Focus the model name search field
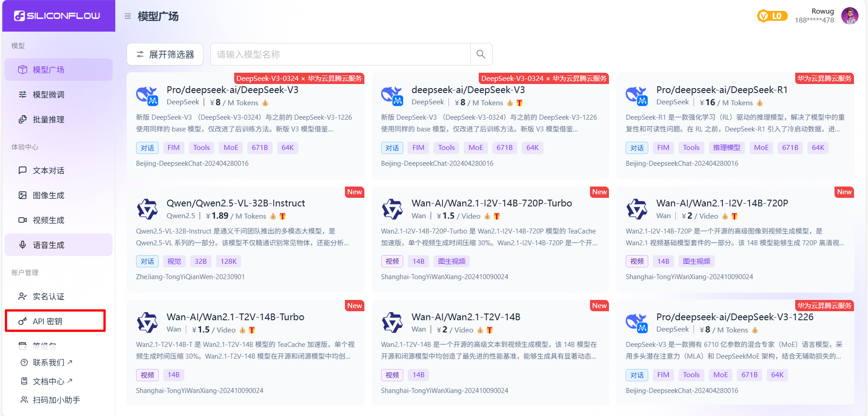The width and height of the screenshot is (868, 416). (340, 54)
